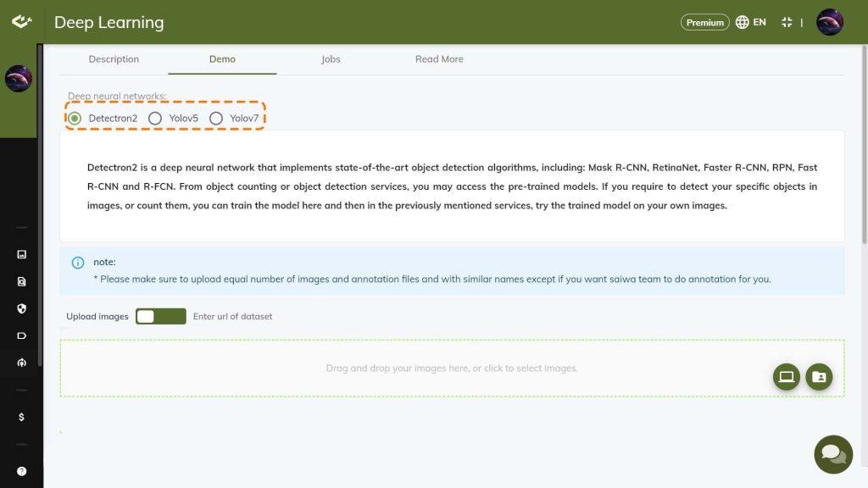The image size is (868, 488).
Task: Open user profile avatar menu in header
Action: click(x=829, y=23)
